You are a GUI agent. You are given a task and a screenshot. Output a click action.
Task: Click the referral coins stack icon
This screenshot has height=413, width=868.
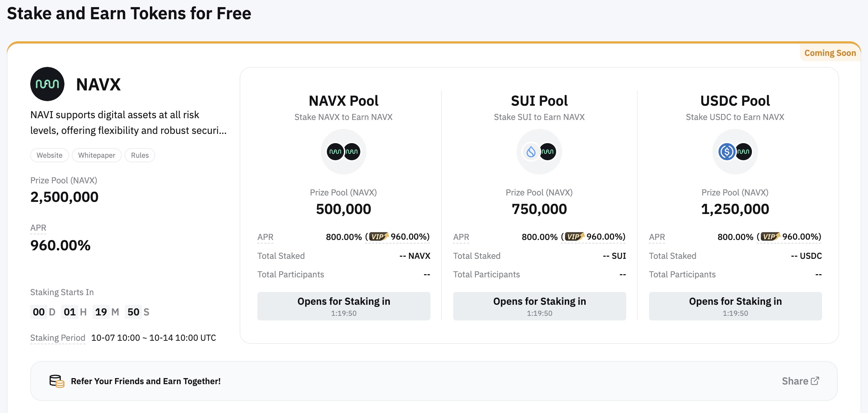57,381
